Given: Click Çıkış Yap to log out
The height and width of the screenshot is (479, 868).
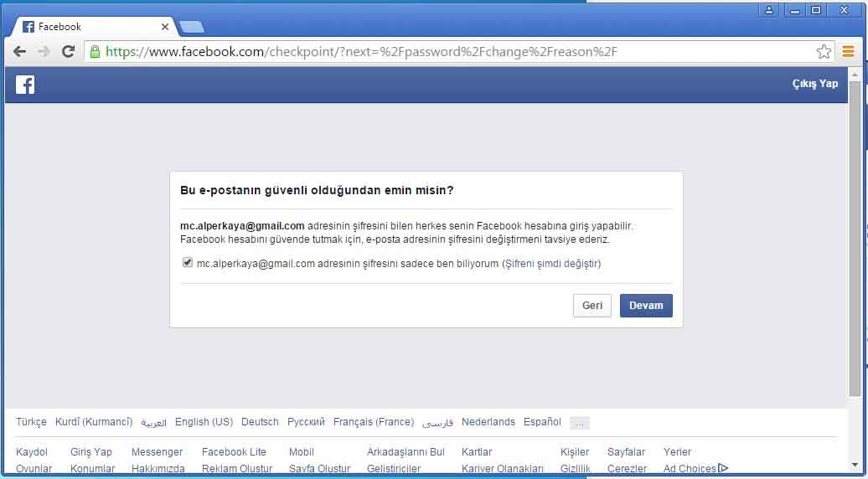Looking at the screenshot, I should [814, 84].
